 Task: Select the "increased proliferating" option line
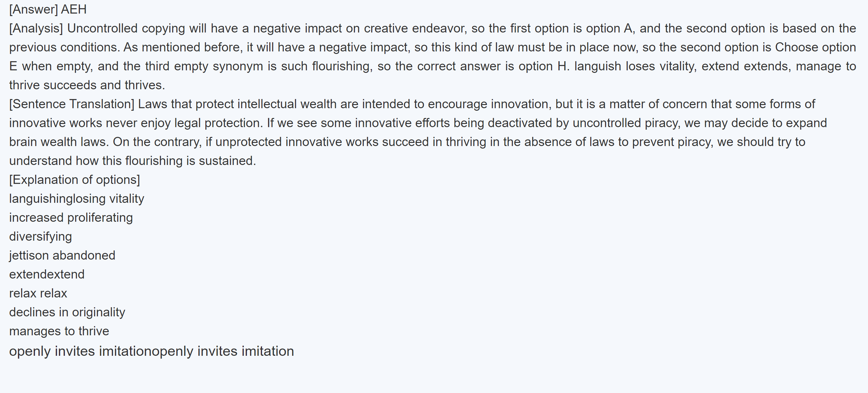pos(71,218)
